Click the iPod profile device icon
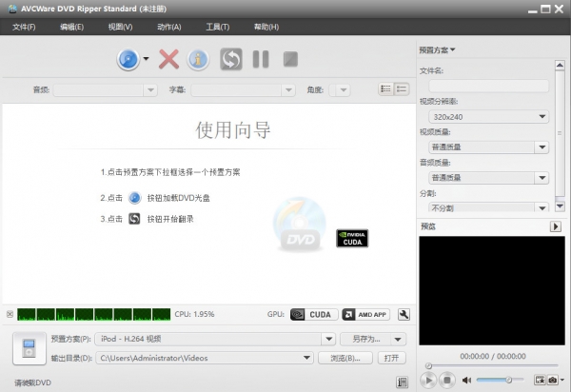The width and height of the screenshot is (571, 392). pos(30,348)
